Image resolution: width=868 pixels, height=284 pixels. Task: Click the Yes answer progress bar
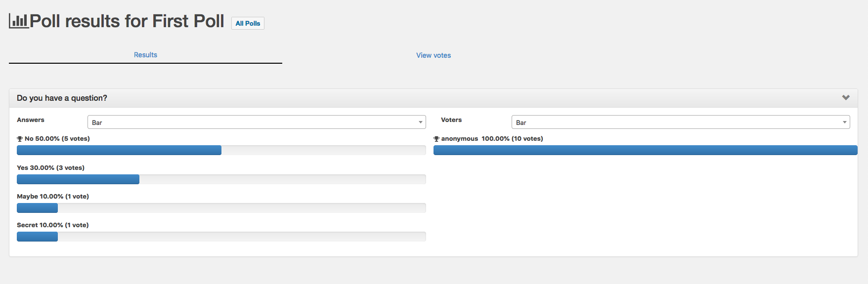221,179
